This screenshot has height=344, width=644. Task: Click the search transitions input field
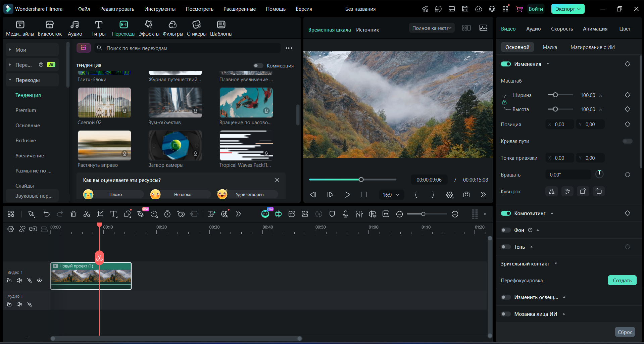pyautogui.click(x=187, y=48)
